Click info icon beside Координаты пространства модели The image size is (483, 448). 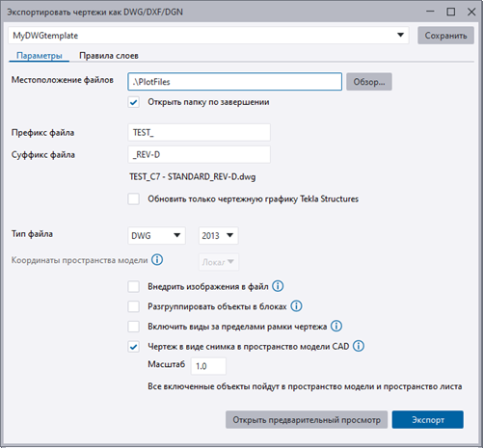[157, 259]
